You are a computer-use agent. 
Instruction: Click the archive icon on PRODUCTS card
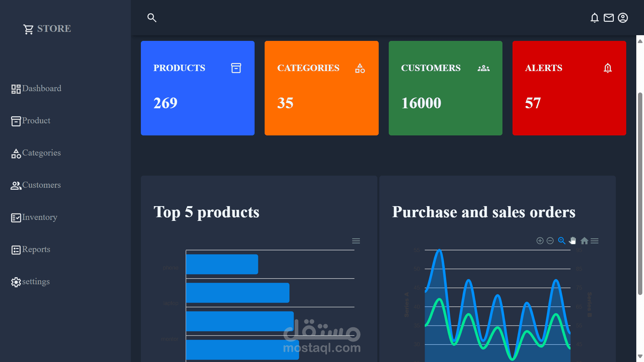[x=236, y=68]
